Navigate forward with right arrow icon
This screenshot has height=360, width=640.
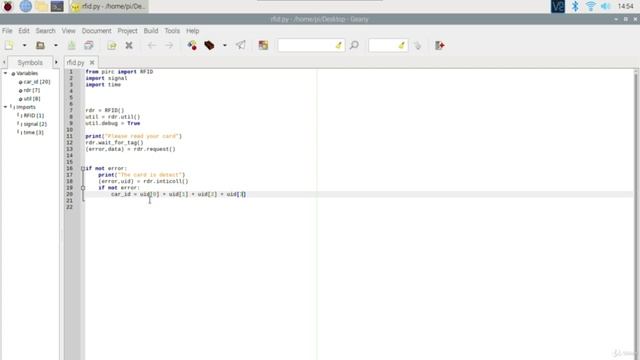[169, 45]
